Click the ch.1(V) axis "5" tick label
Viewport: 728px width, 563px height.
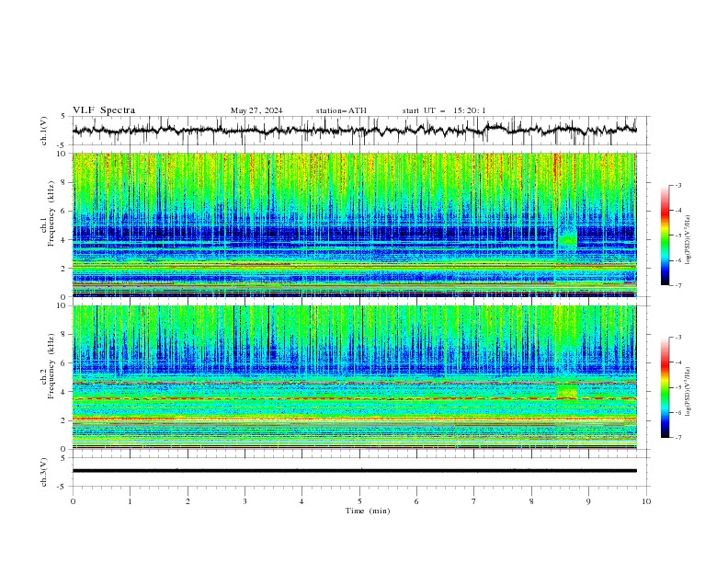pyautogui.click(x=63, y=117)
